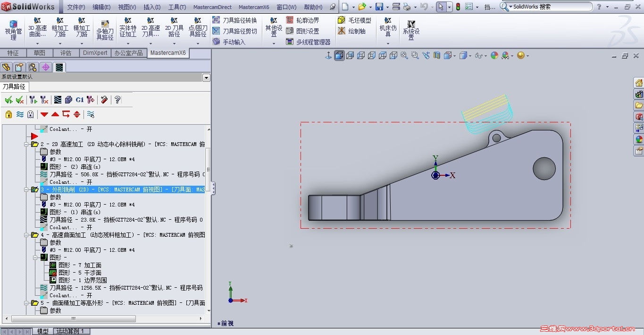This screenshot has width=644, height=335.
Task: Collapse operation 2 - 2D 高速加工 folder
Action: (26, 144)
